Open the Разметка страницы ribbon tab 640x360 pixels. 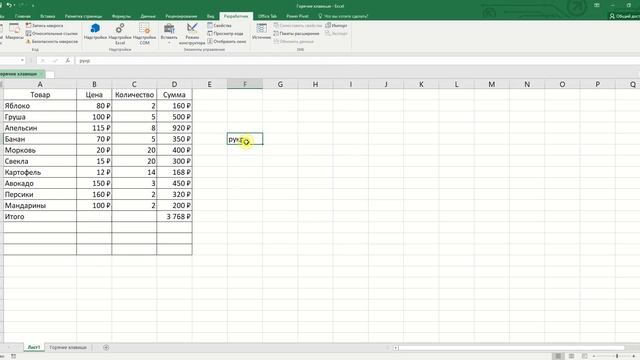coord(83,16)
